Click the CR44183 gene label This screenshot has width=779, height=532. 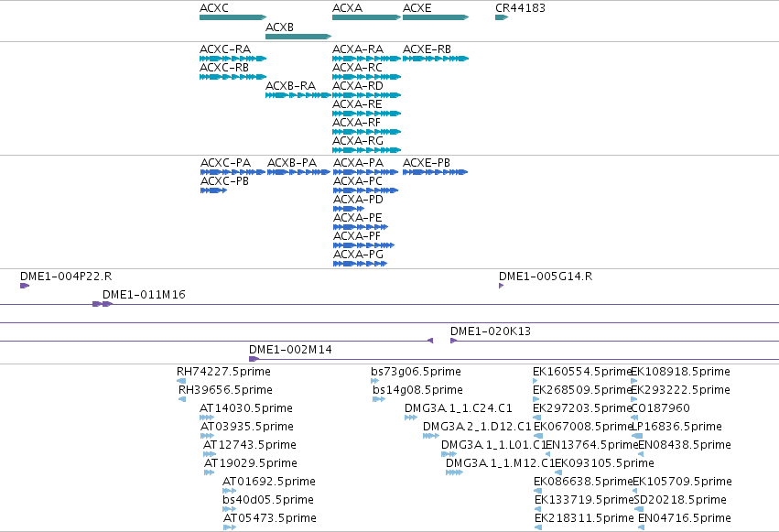pos(520,8)
